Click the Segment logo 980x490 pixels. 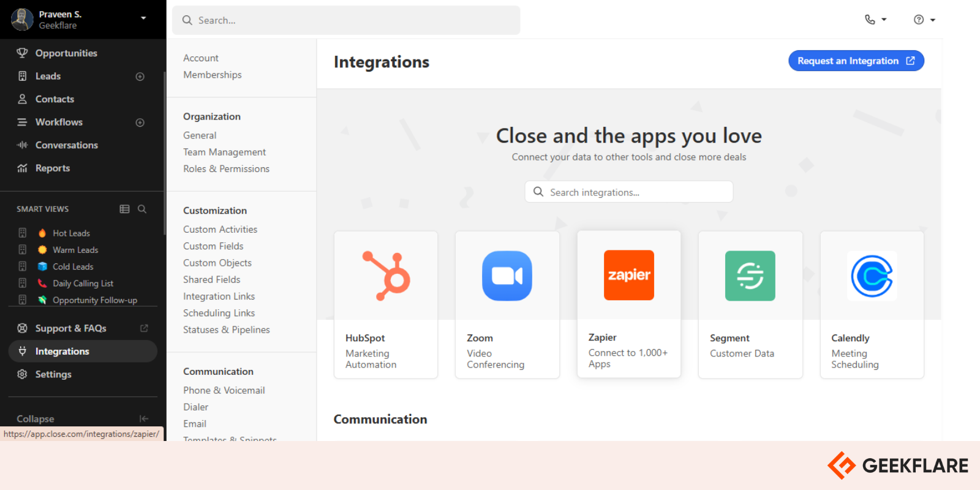(x=750, y=276)
